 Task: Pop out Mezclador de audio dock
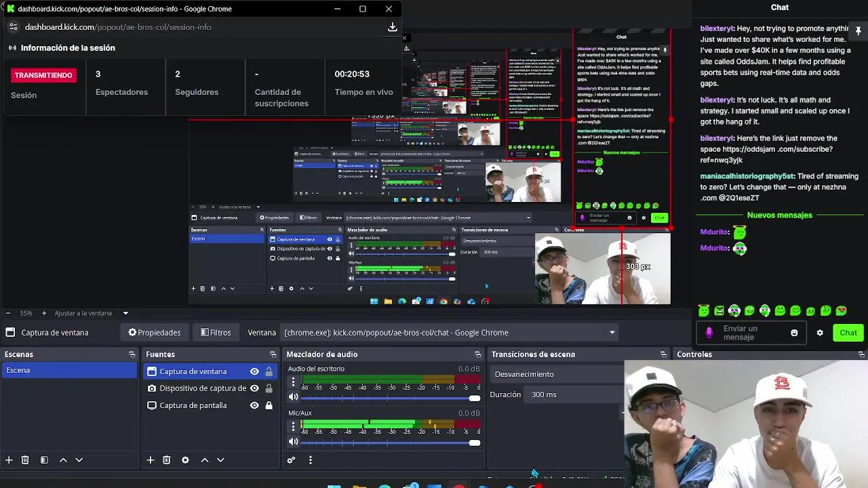[478, 354]
